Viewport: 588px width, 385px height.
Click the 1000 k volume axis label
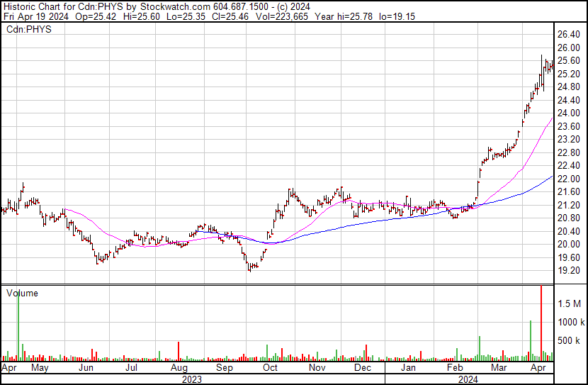[x=570, y=322]
